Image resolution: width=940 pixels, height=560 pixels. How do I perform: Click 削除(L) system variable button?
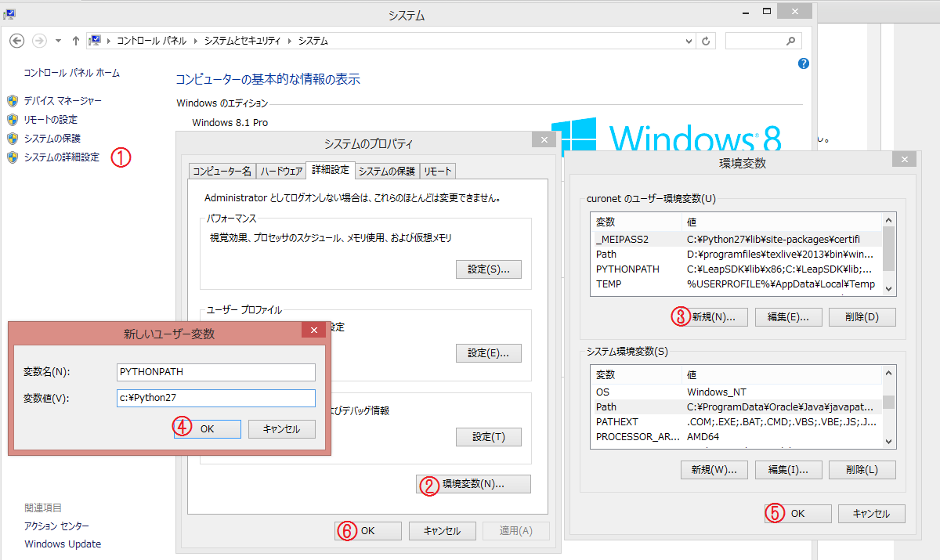(x=862, y=470)
